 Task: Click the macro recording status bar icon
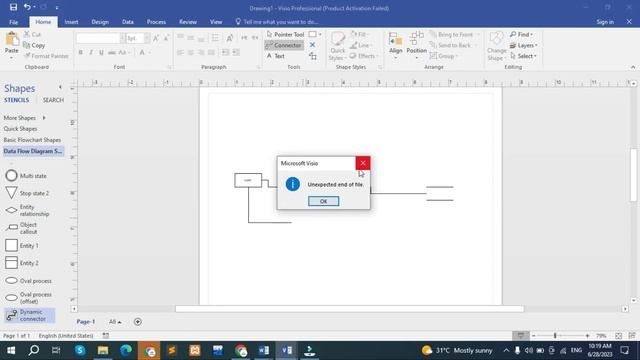click(x=106, y=336)
